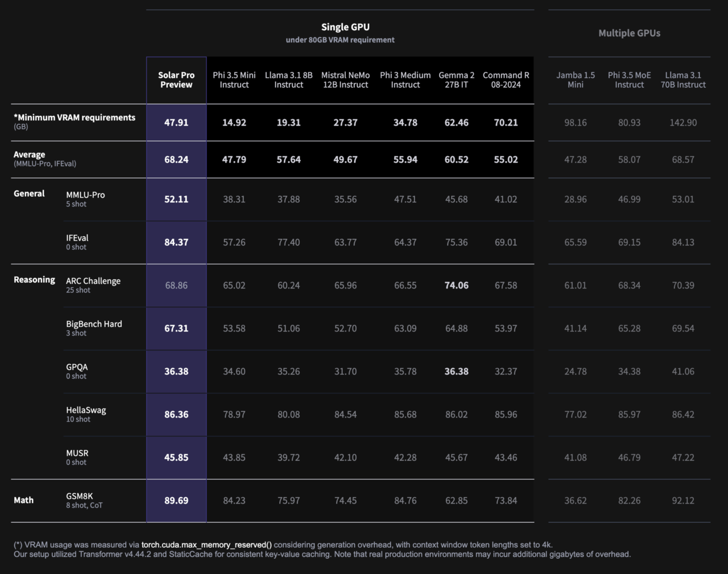Viewport: 728px width, 574px height.
Task: Click the BigBench Hard benchmark label
Action: pyautogui.click(x=94, y=324)
